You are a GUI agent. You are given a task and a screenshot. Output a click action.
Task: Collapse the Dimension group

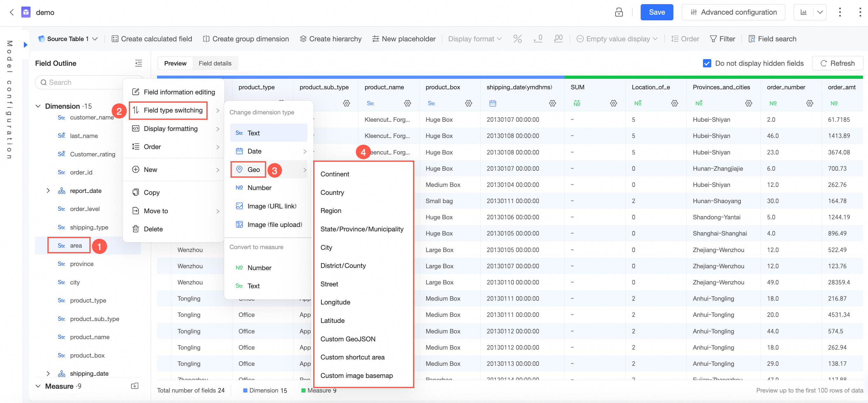(x=38, y=106)
